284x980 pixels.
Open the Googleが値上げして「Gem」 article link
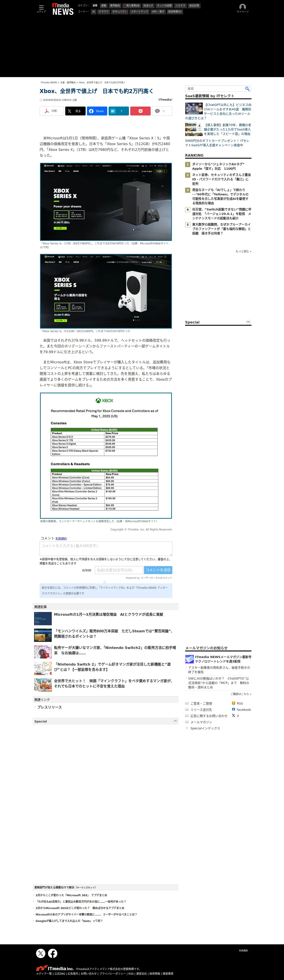click(69, 921)
